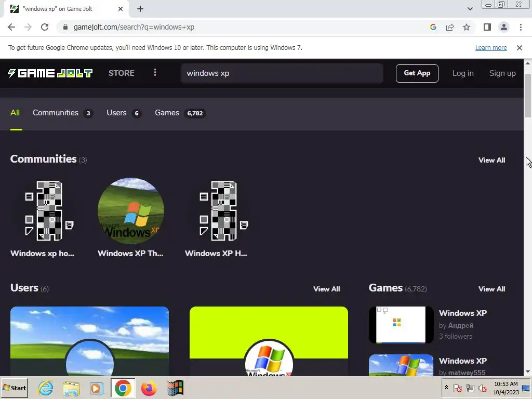The width and height of the screenshot is (532, 399).
Task: Toggle the browser side panel icon
Action: [x=487, y=27]
